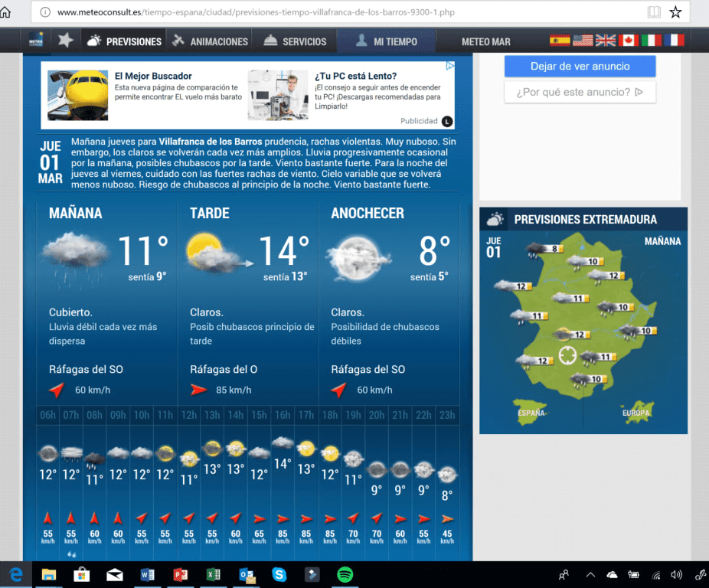The image size is (709, 588).
Task: Select the United Kingdom flag
Action: pos(606,41)
